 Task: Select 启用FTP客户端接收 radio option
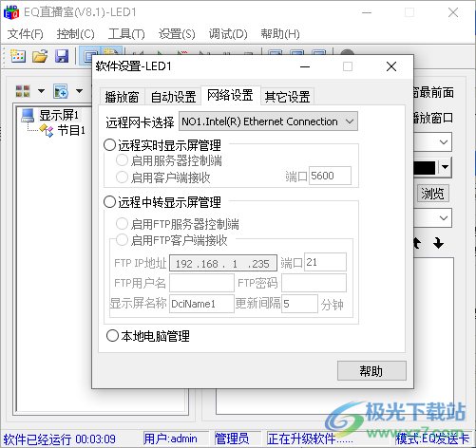coord(122,240)
